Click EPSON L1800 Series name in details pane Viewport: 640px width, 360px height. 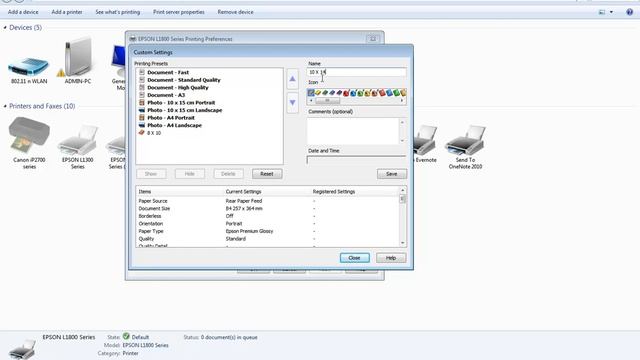69,337
